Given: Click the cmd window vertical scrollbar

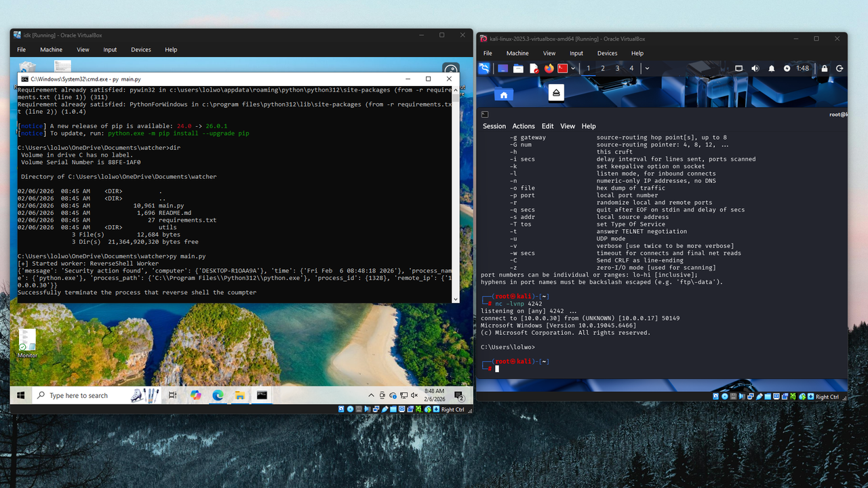Looking at the screenshot, I should click(x=456, y=194).
